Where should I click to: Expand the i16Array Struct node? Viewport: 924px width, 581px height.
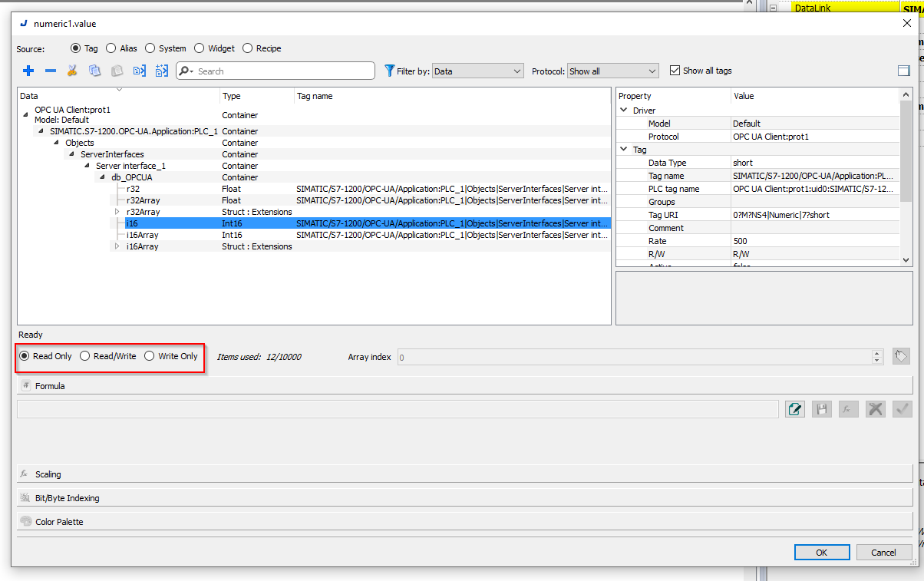click(x=117, y=246)
